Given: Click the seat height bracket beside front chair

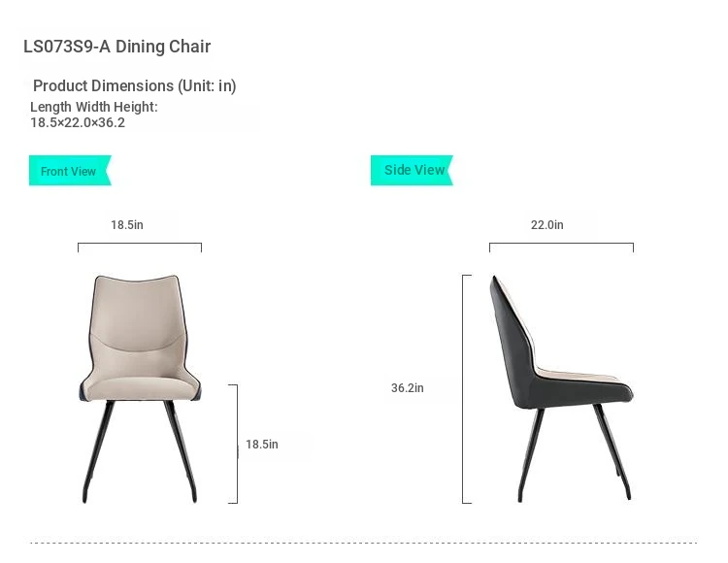Looking at the screenshot, I should (x=233, y=444).
